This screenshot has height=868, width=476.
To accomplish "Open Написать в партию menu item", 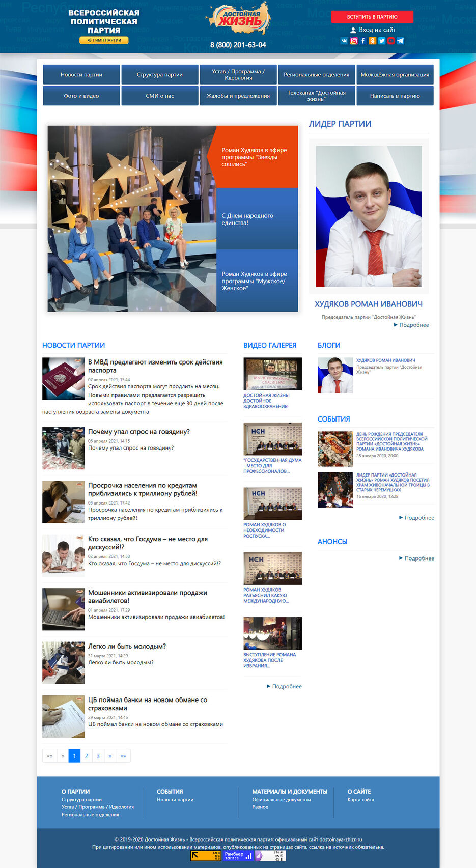I will (395, 96).
